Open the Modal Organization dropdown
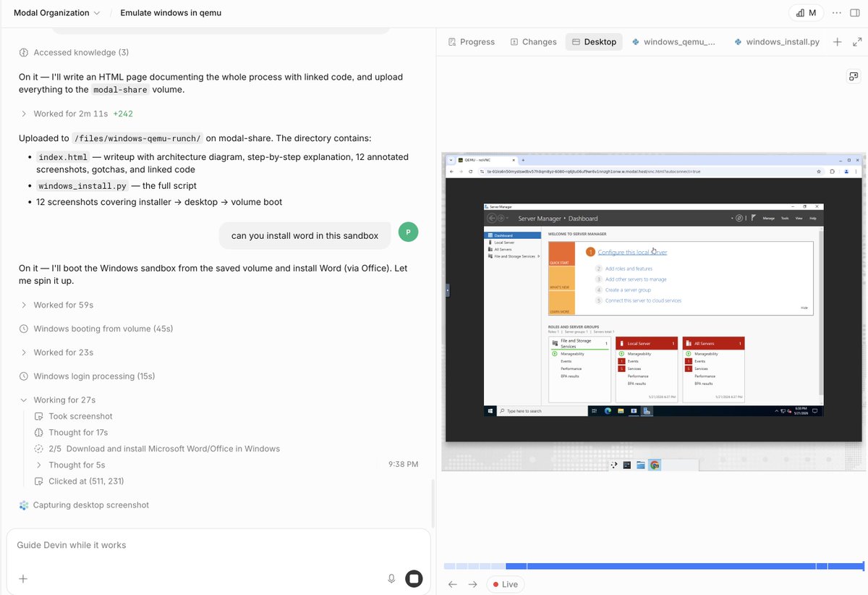This screenshot has height=595, width=868. tap(56, 13)
